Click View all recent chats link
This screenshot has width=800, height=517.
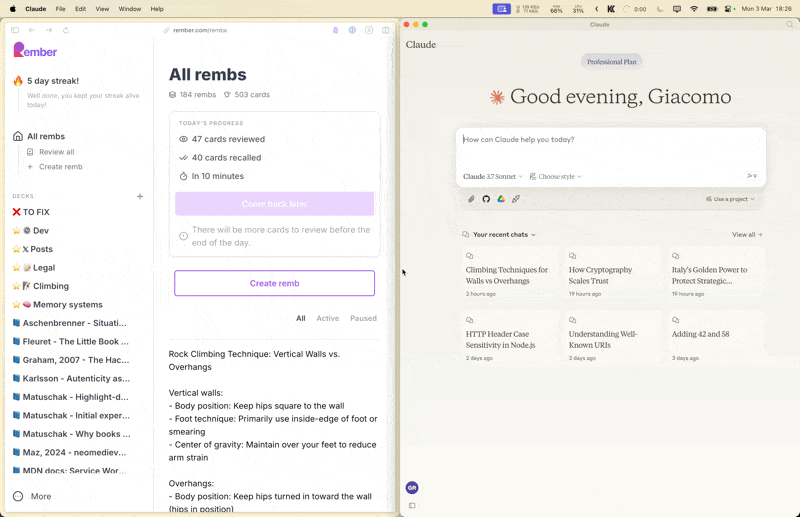pos(747,235)
